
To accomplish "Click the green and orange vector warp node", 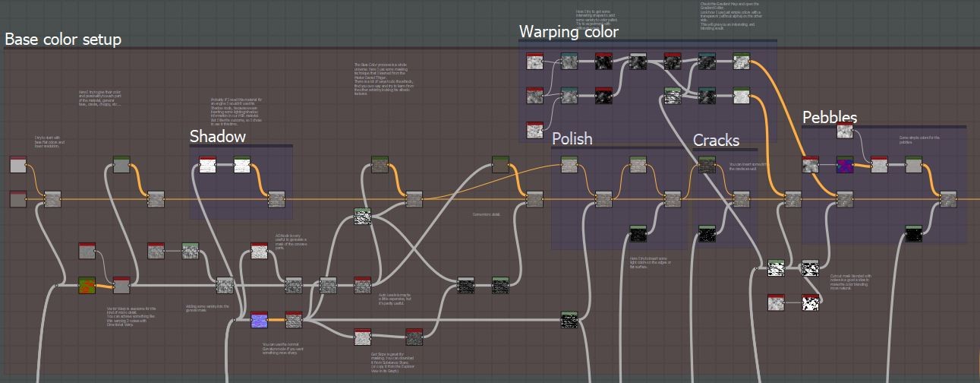I will point(87,285).
